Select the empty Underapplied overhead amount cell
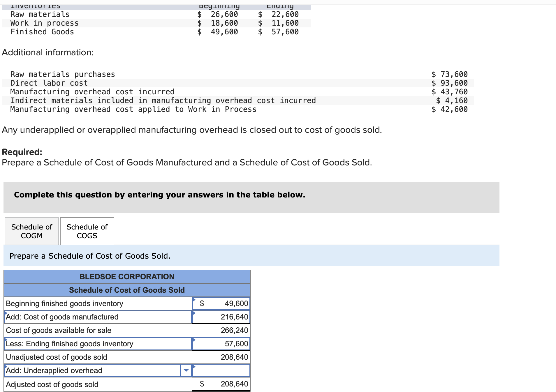 [x=221, y=370]
